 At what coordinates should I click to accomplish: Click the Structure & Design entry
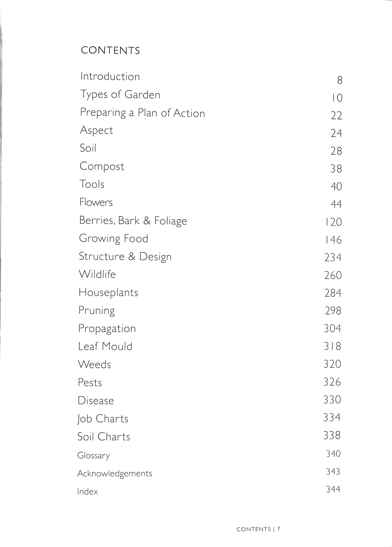point(125,257)
